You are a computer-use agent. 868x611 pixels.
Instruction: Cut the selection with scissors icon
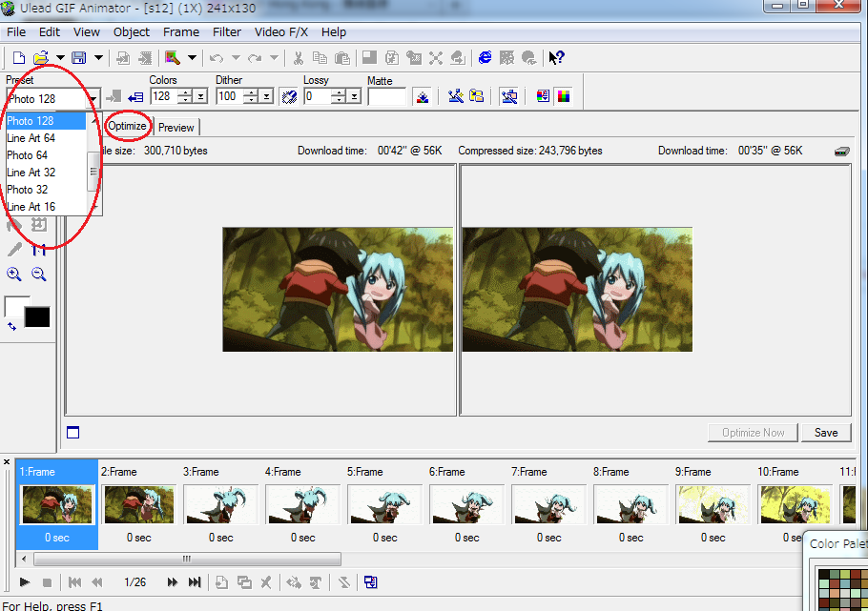(x=299, y=57)
